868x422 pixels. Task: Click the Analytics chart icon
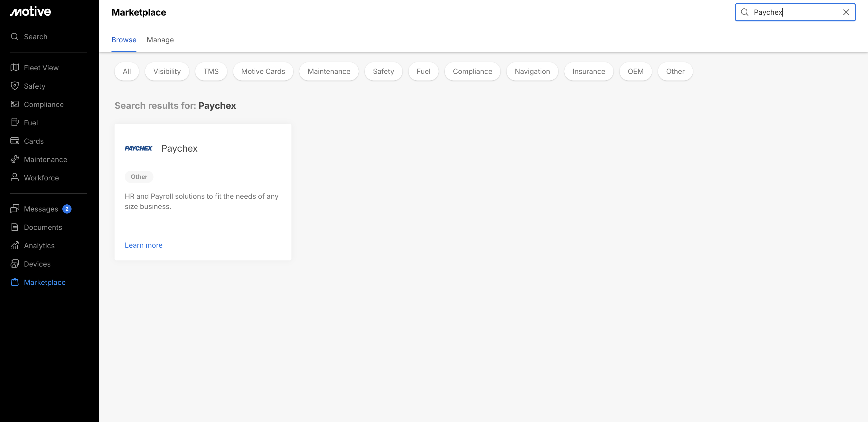tap(15, 245)
